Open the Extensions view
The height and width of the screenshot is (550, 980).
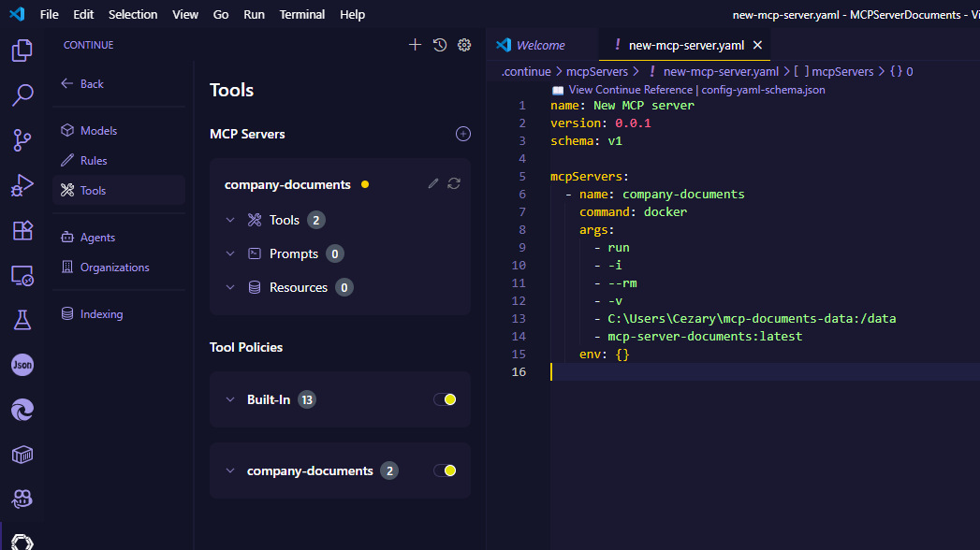click(22, 230)
